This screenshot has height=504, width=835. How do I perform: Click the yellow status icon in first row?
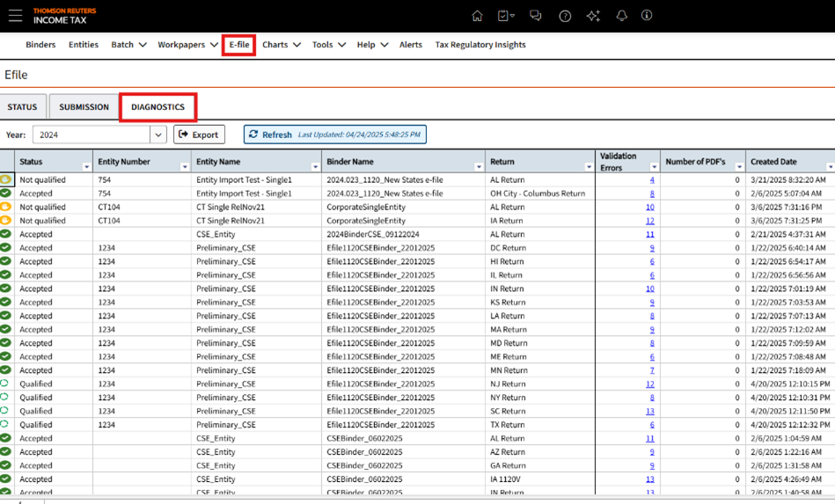(x=6, y=179)
